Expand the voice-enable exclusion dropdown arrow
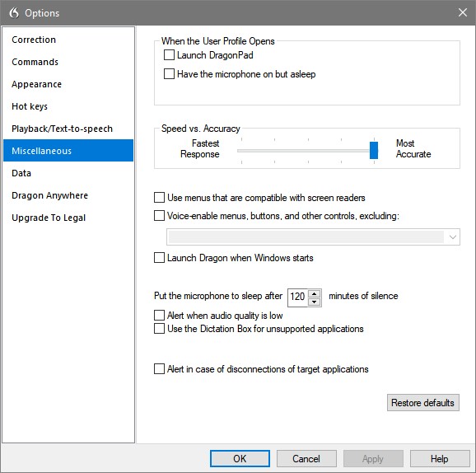 point(453,237)
